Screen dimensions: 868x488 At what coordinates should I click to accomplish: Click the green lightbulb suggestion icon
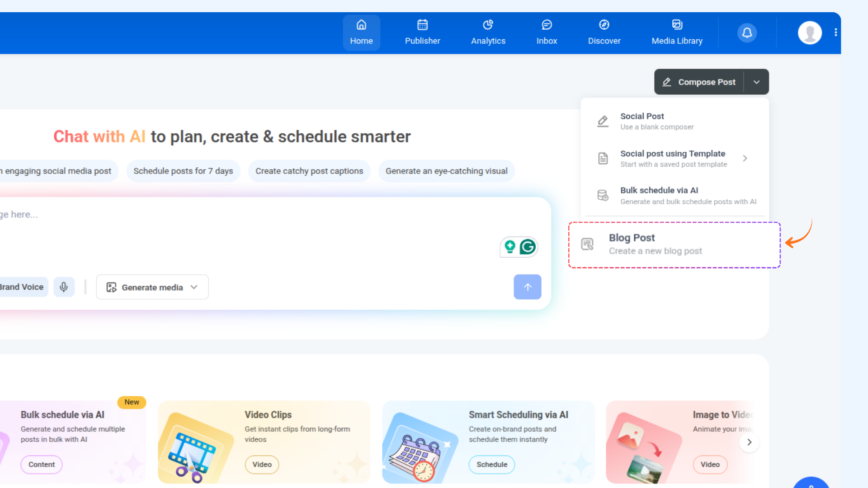pyautogui.click(x=510, y=247)
